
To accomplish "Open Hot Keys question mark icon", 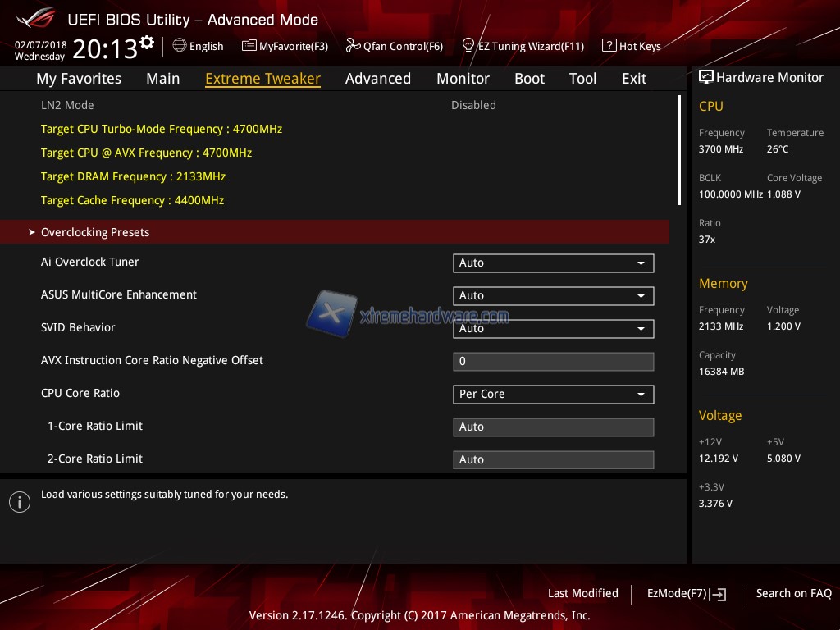I will pyautogui.click(x=609, y=46).
